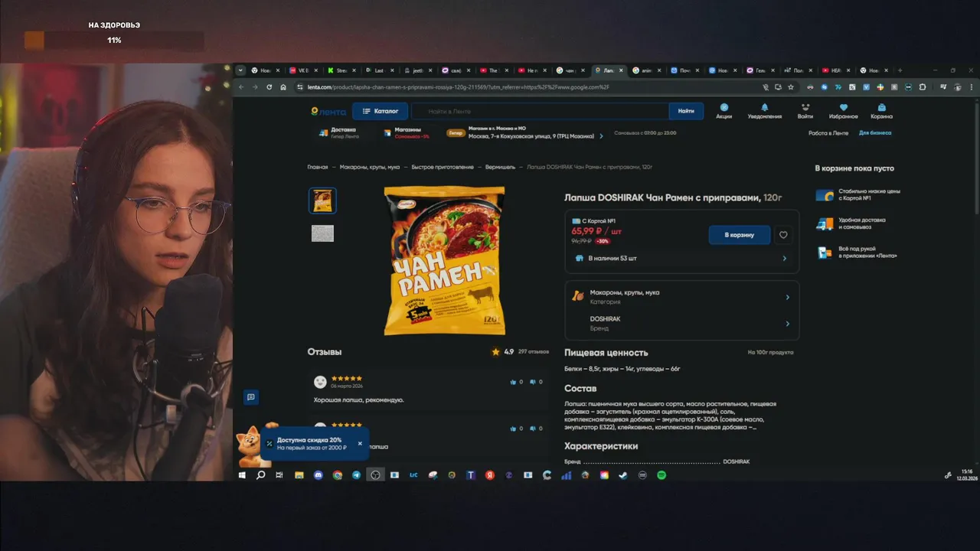Open the Каталог menu button
This screenshot has width=980, height=551.
pos(380,111)
